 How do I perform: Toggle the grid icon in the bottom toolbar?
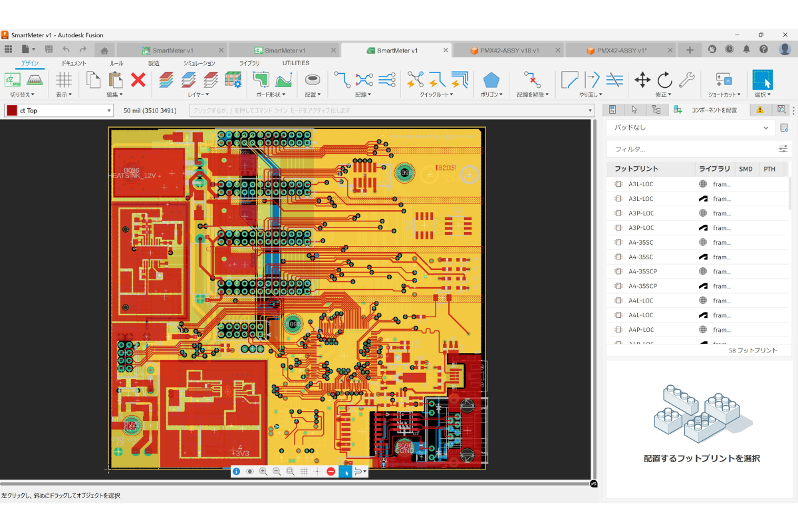coord(303,471)
